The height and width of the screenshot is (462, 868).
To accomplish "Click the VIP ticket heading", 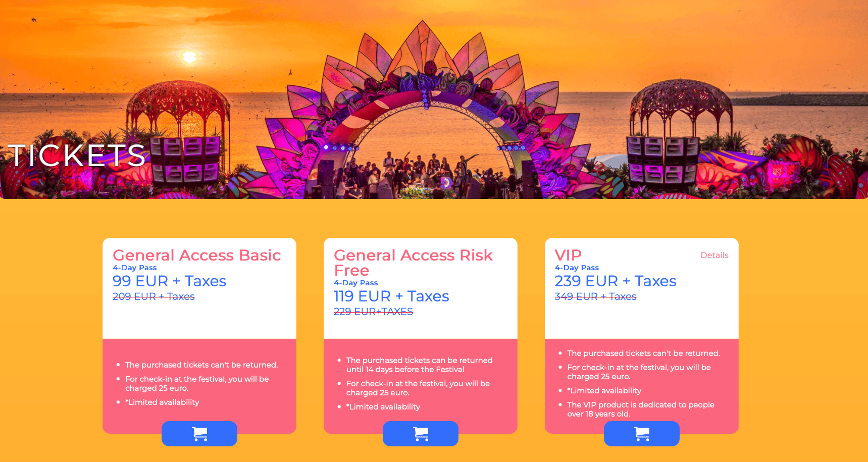I will pos(568,255).
